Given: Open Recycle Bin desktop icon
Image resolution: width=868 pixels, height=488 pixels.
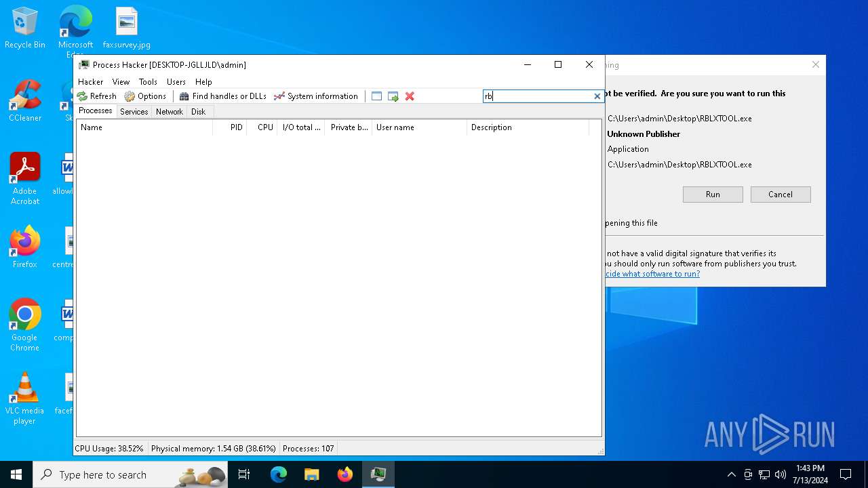Looking at the screenshot, I should coord(25,28).
